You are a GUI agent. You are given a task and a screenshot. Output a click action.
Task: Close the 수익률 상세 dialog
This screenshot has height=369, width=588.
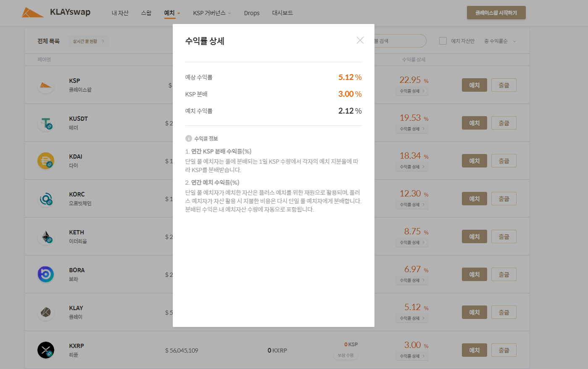point(360,40)
